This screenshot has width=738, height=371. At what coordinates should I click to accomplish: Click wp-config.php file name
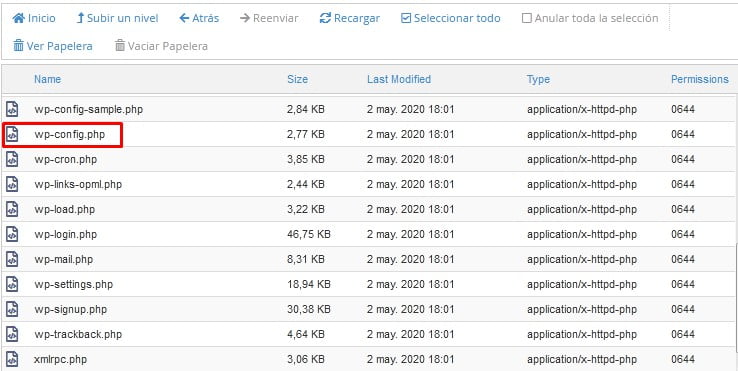[x=70, y=135]
